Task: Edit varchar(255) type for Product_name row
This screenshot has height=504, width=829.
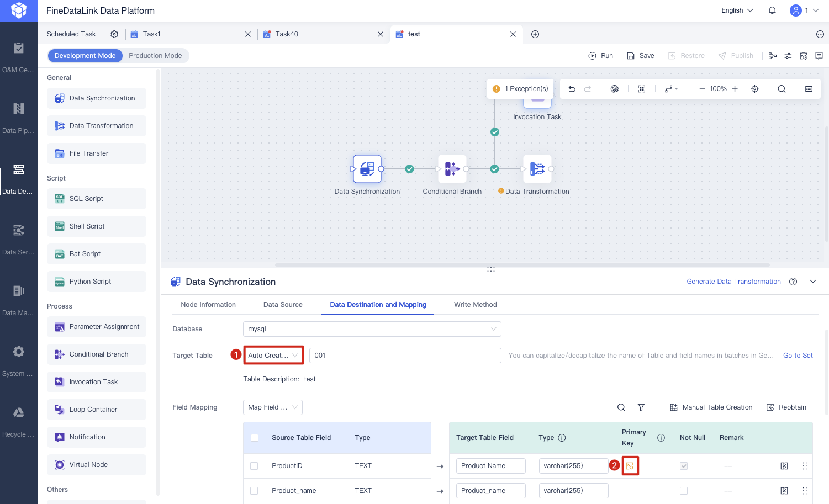Action: 574,491
